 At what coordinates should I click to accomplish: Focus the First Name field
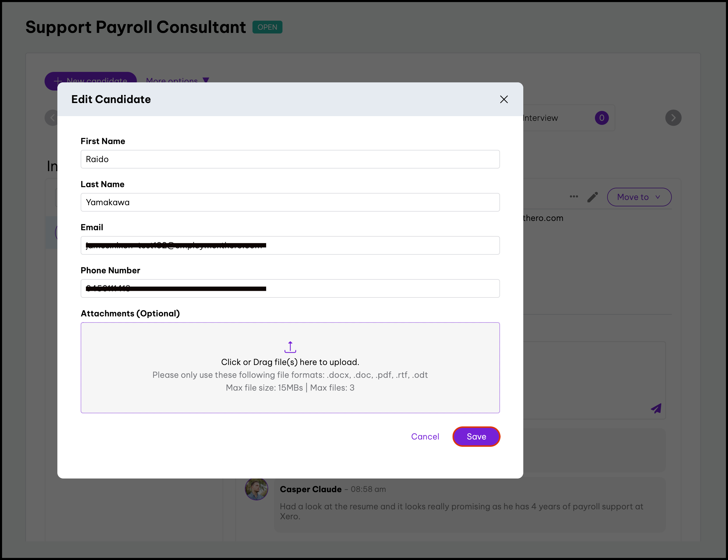(290, 159)
